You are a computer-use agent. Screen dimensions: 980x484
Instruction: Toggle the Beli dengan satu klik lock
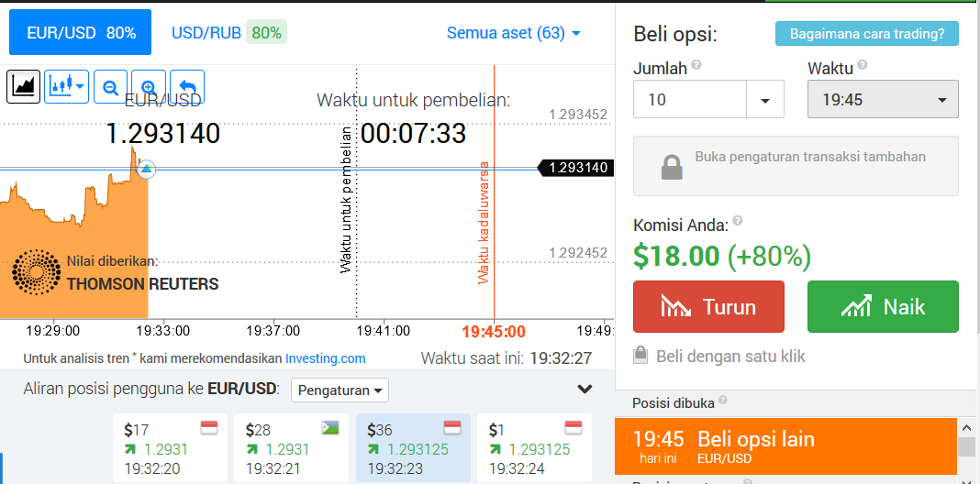point(640,356)
